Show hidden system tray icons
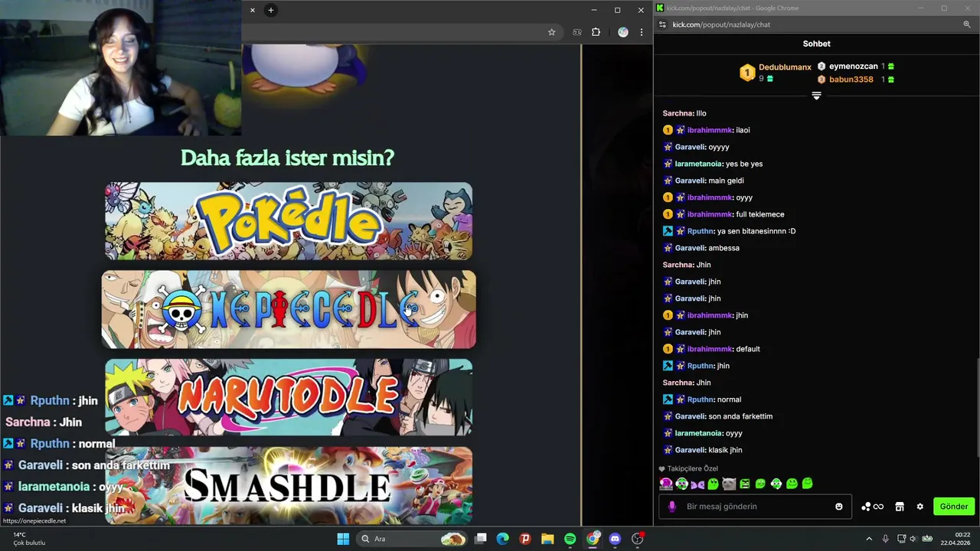Screen dimensions: 980x551 869,539
